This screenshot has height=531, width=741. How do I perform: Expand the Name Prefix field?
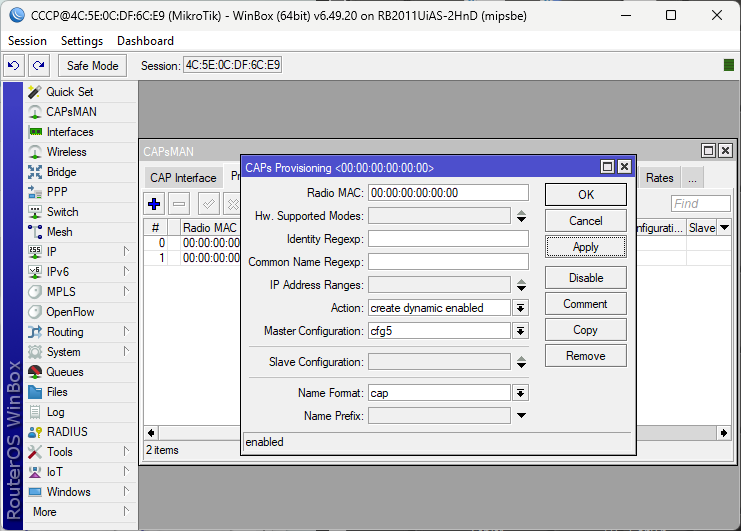[x=521, y=416]
